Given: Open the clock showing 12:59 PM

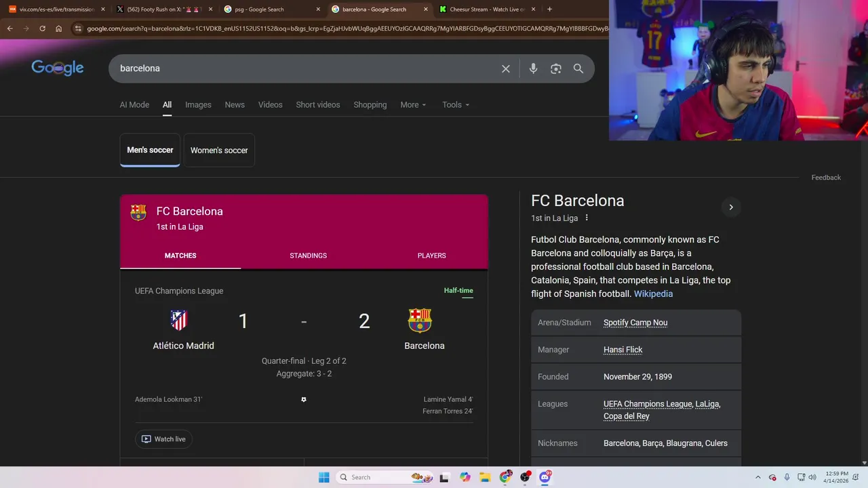Looking at the screenshot, I should [x=838, y=477].
